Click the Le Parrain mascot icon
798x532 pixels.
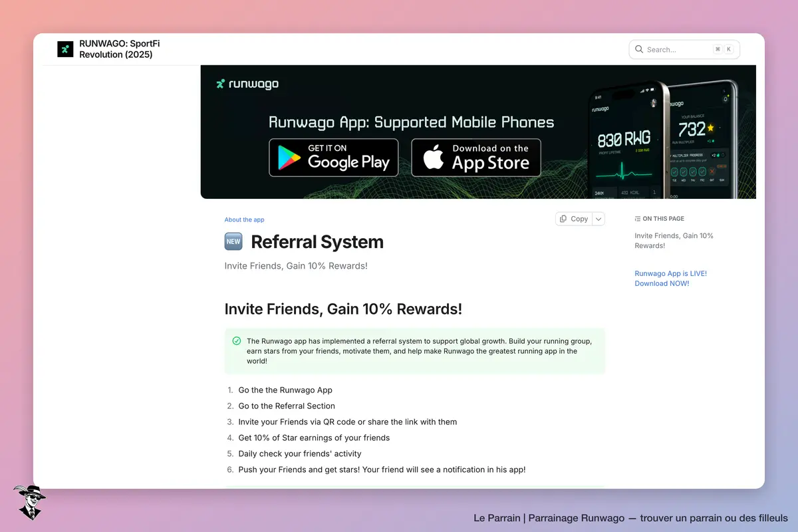click(x=29, y=502)
